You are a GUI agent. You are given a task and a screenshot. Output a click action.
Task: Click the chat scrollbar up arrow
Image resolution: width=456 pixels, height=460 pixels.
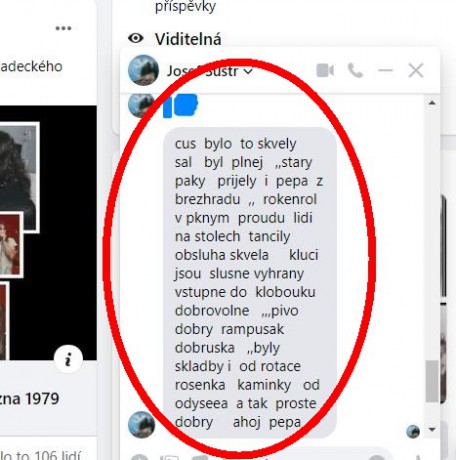click(432, 103)
